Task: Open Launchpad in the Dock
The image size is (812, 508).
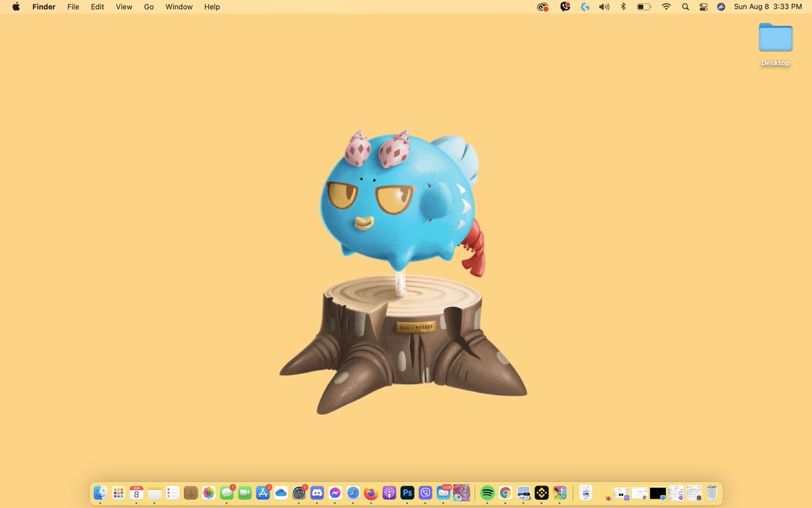Action: point(118,492)
